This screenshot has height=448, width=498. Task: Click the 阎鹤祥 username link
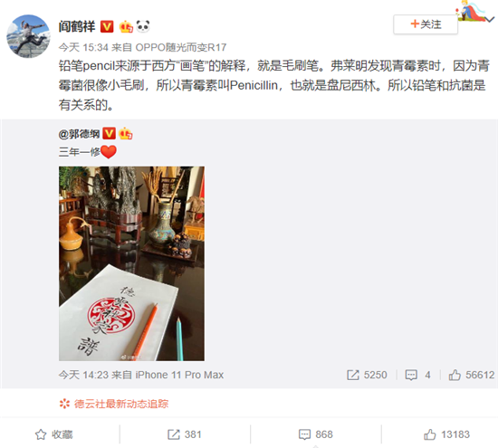(x=77, y=26)
